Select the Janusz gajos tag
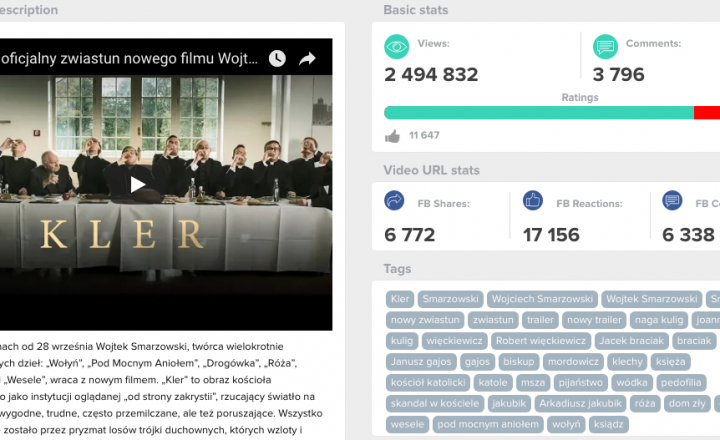The image size is (720, 440). click(421, 361)
